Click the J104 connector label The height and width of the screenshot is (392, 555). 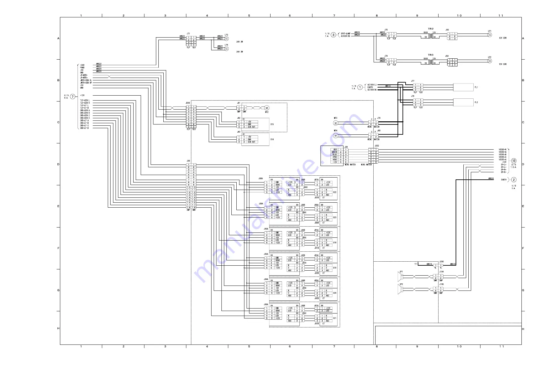coord(442,272)
